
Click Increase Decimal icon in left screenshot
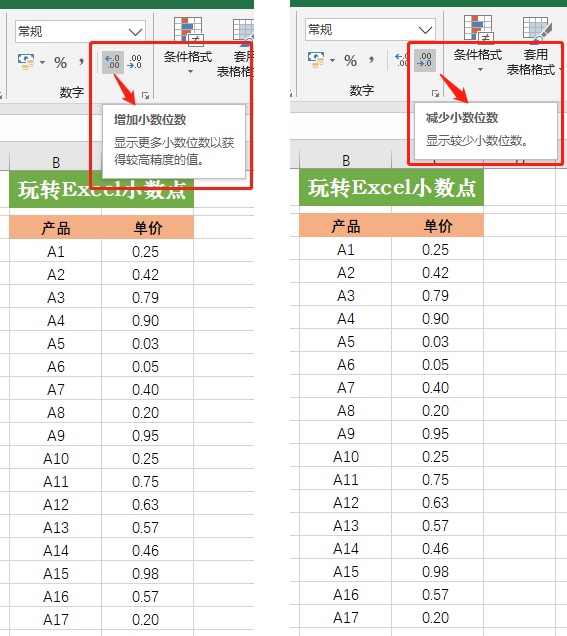[113, 62]
